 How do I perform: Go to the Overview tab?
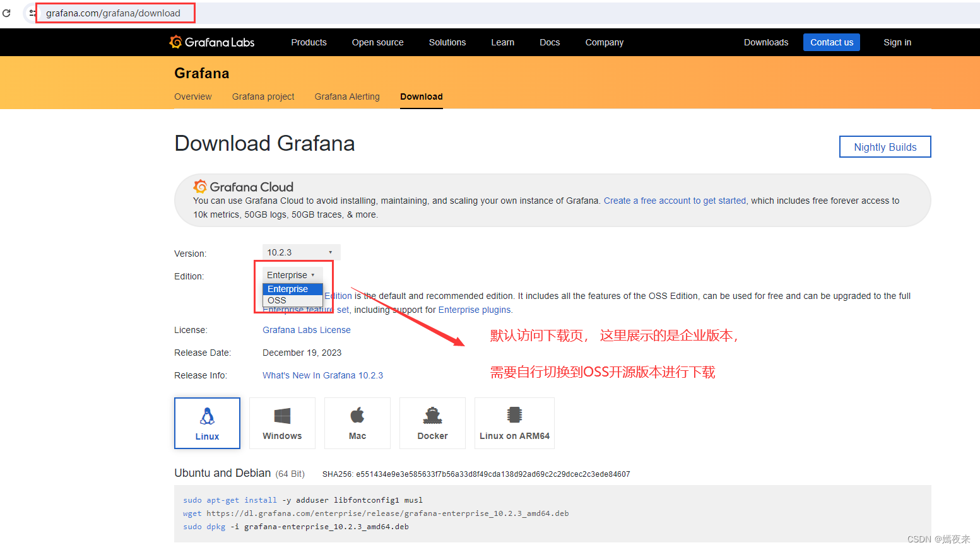coord(192,97)
